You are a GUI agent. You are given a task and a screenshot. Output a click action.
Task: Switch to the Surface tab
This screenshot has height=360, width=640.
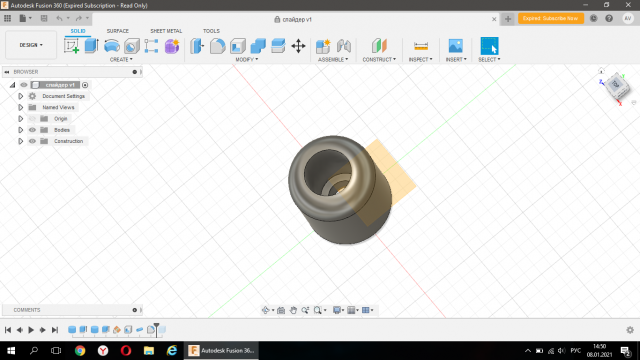coord(118,31)
